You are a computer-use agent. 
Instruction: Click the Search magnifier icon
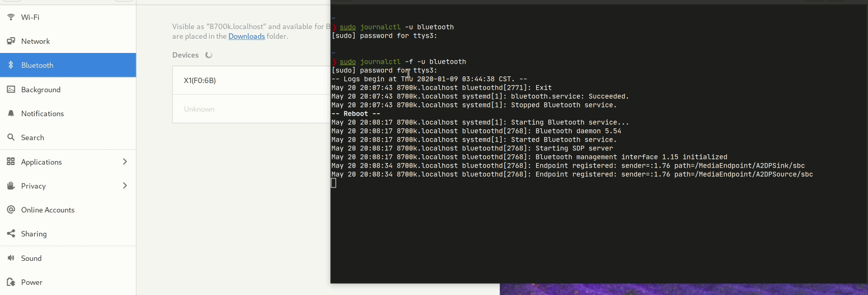pyautogui.click(x=11, y=137)
